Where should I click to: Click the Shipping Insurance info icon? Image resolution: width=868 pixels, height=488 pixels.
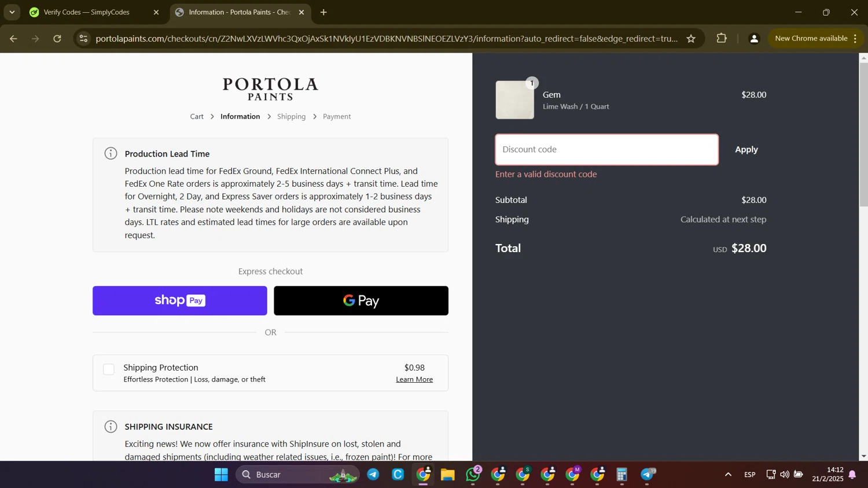111,427
